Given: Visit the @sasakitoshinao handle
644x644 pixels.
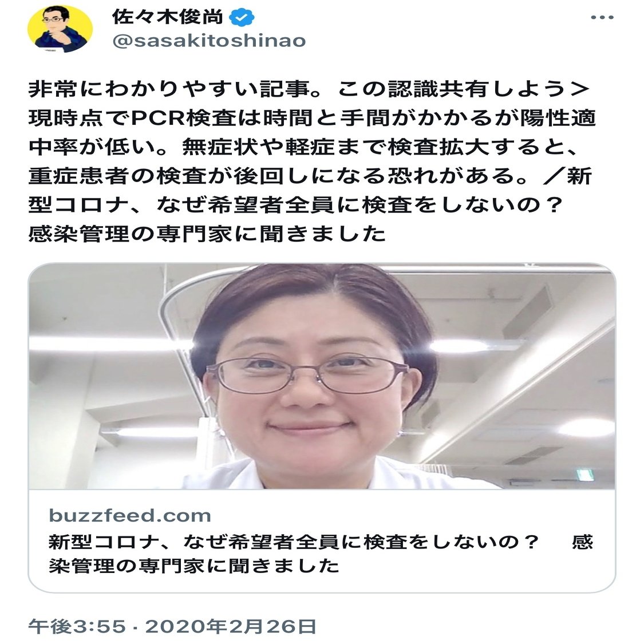Looking at the screenshot, I should pyautogui.click(x=209, y=41).
